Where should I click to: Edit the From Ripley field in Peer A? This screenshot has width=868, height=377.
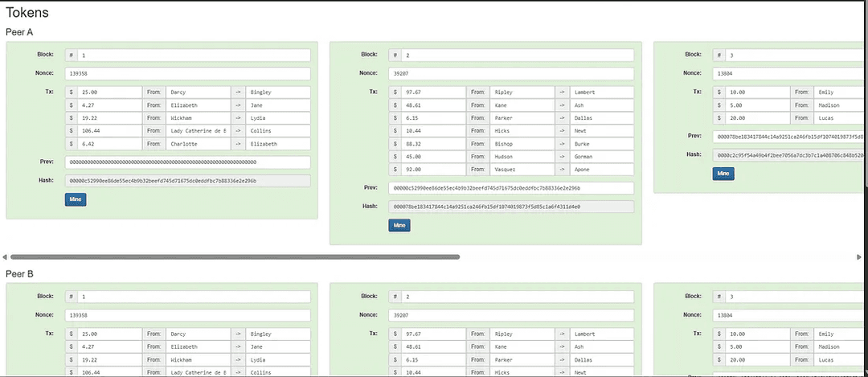pyautogui.click(x=522, y=92)
